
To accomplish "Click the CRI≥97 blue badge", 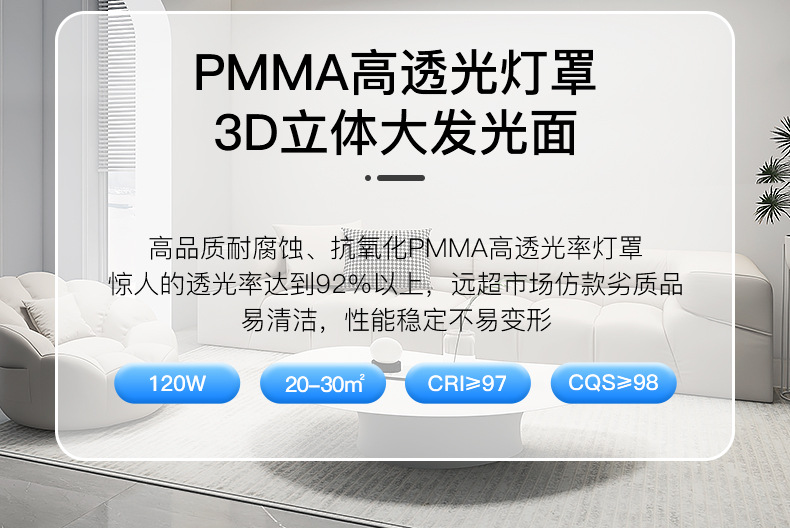I will coord(468,383).
